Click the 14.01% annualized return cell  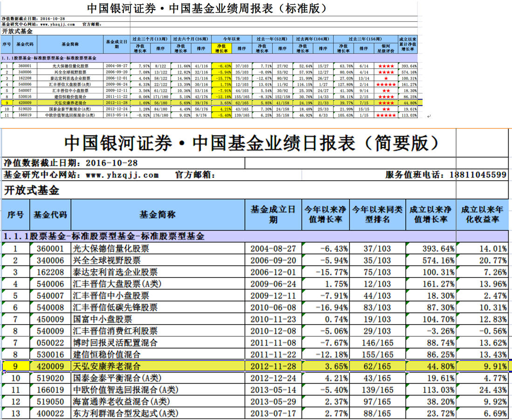pyautogui.click(x=482, y=249)
